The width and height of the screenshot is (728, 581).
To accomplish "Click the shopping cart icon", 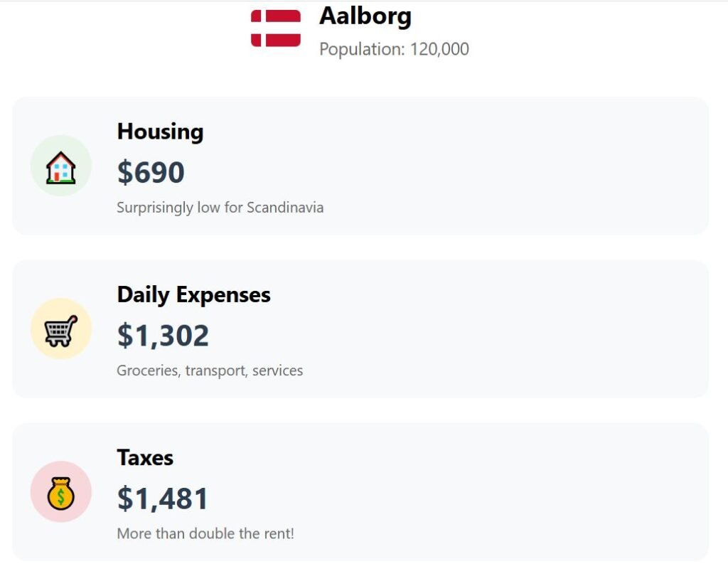I will pyautogui.click(x=61, y=331).
